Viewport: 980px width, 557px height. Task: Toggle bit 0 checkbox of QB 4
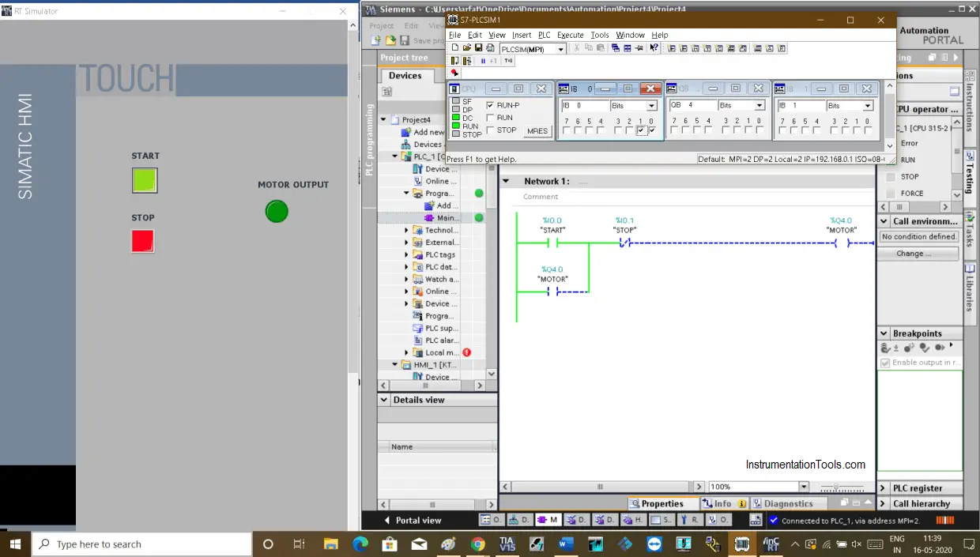pos(759,130)
